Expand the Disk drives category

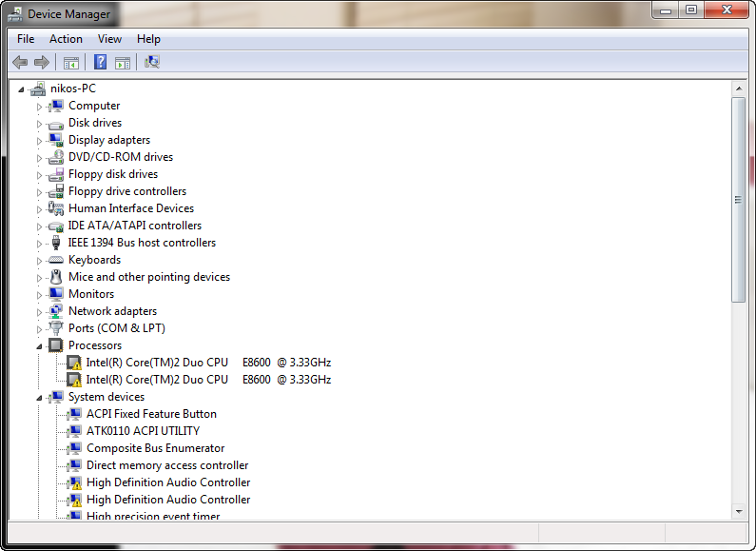(x=40, y=124)
